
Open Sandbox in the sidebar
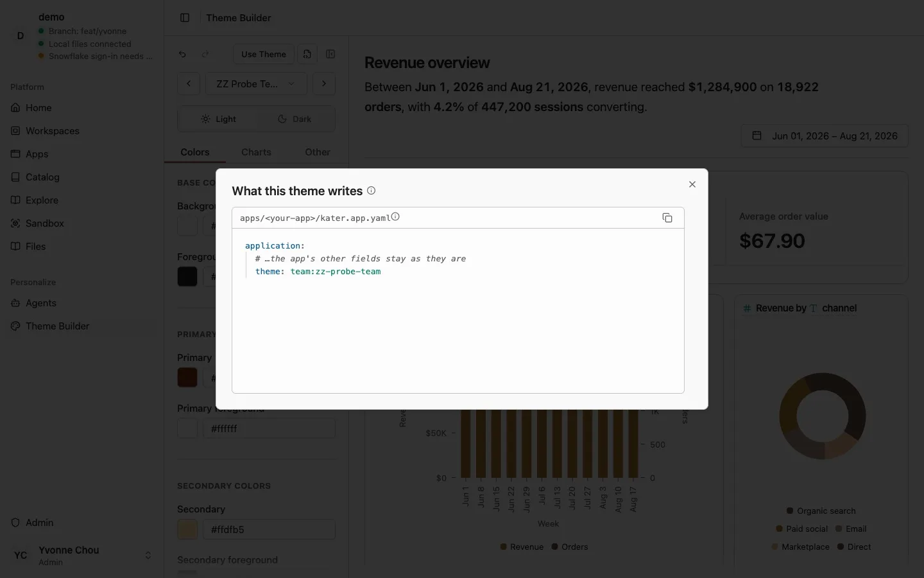click(82, 223)
